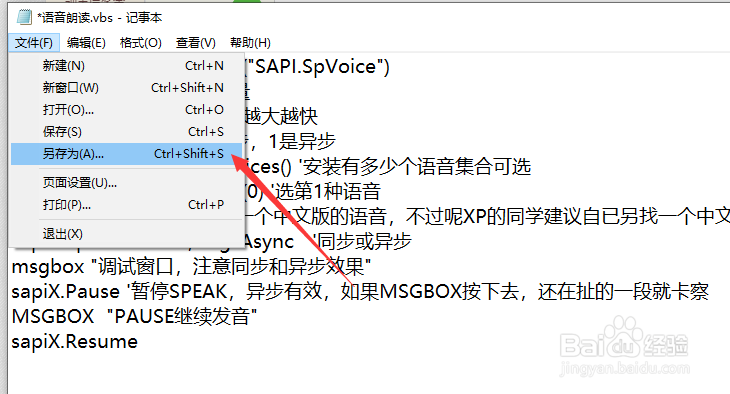
Task: Choose 另存为(A)... to save as
Action: (127, 154)
